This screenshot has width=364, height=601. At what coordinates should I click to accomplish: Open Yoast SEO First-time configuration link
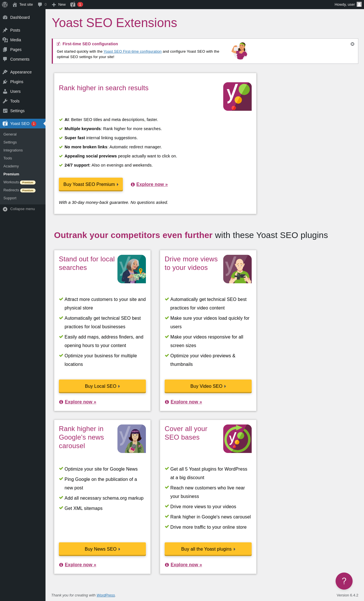(x=133, y=52)
